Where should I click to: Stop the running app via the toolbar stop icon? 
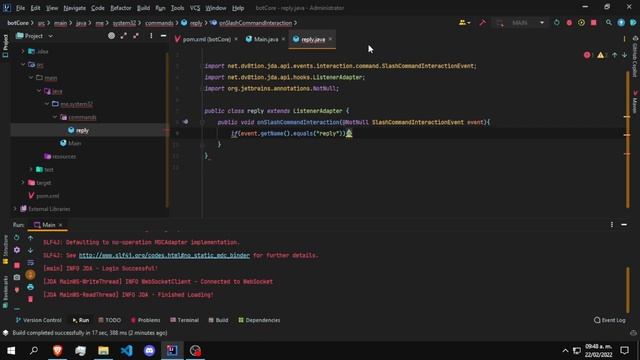click(x=593, y=23)
